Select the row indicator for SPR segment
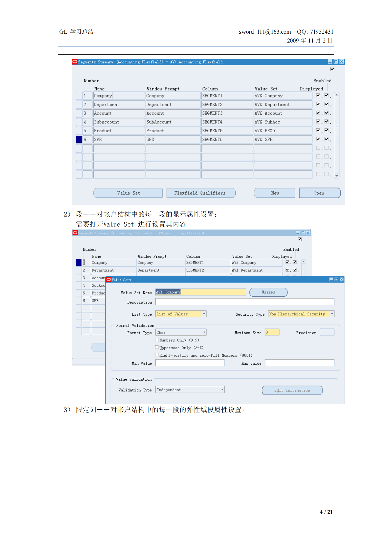 point(79,139)
